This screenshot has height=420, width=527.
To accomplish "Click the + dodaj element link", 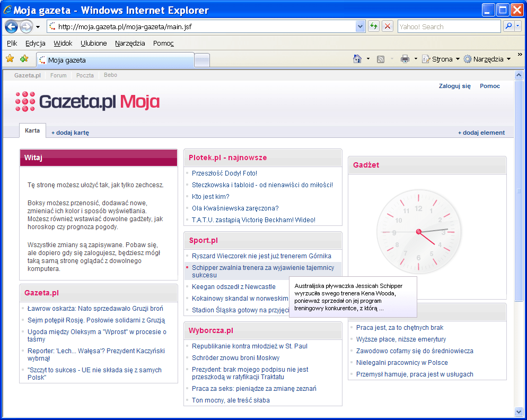I will tap(481, 133).
